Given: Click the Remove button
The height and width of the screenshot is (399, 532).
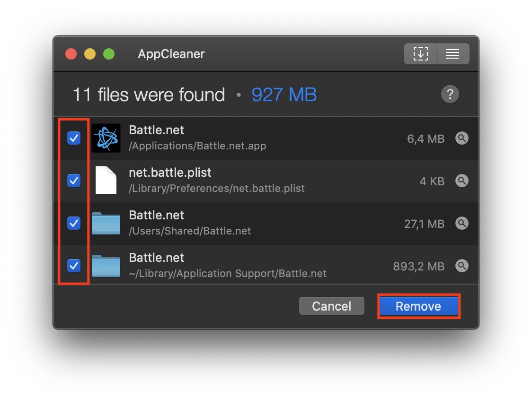Looking at the screenshot, I should coord(418,306).
